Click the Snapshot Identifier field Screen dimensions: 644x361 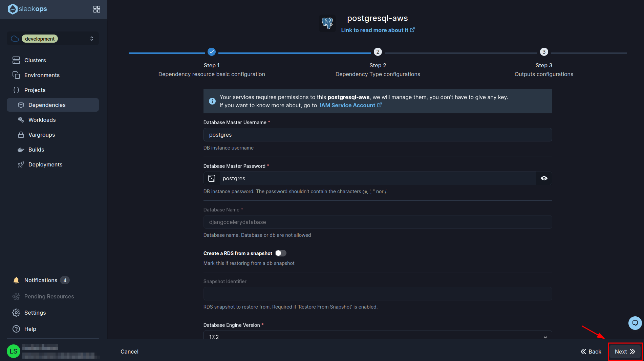[x=378, y=294]
